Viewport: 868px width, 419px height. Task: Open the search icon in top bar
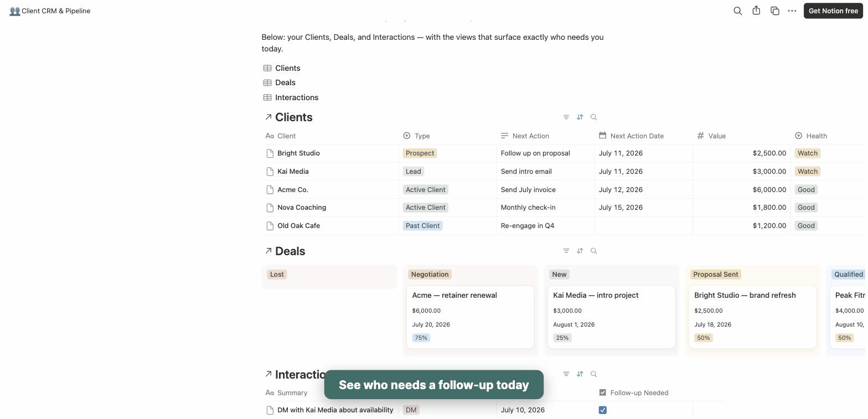737,11
